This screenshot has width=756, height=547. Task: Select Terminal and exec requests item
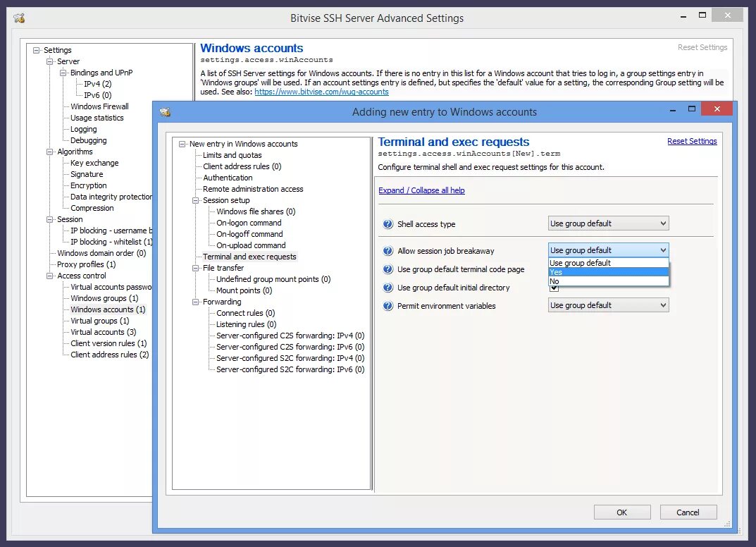coord(249,257)
